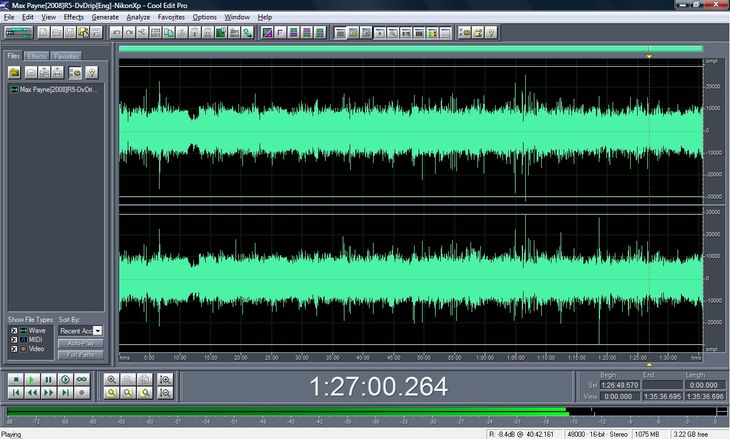Click the Undo toolbar icon
730x439 pixels.
click(x=116, y=33)
